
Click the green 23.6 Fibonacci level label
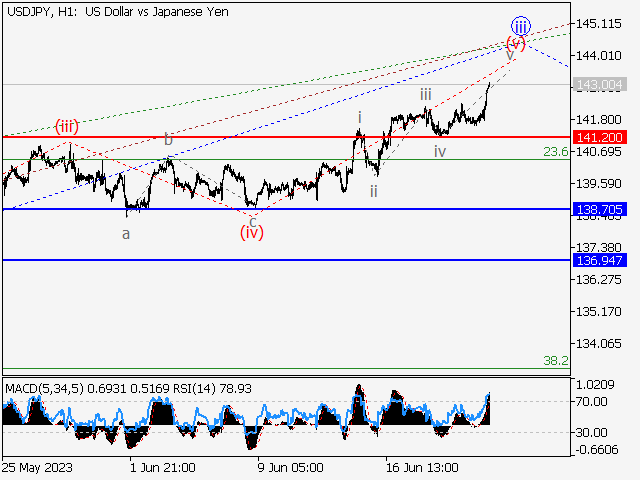556,152
